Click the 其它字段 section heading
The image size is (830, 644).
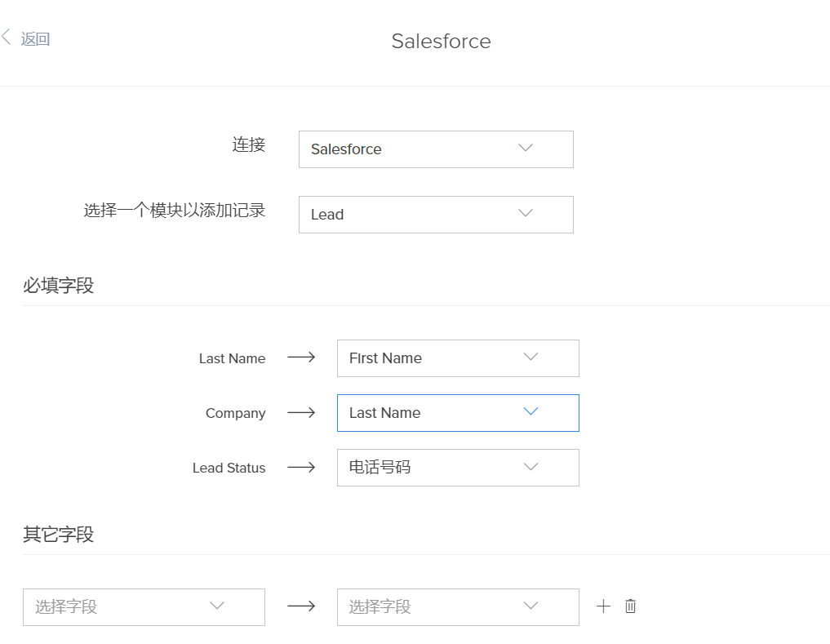(58, 535)
